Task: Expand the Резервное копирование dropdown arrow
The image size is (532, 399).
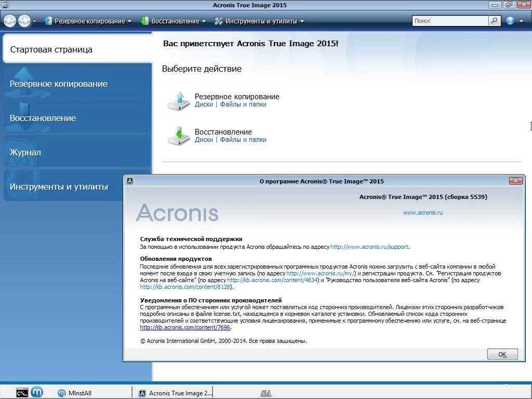Action: point(129,21)
